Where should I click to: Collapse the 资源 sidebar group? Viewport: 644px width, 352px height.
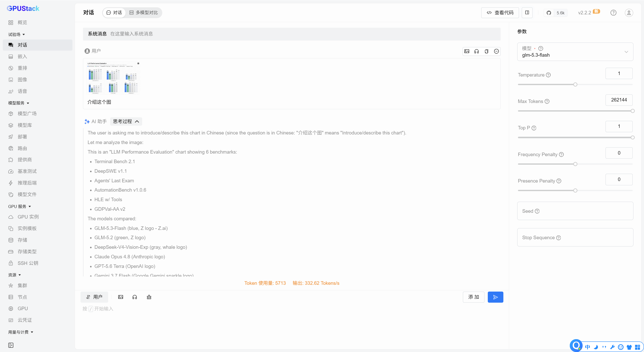coord(15,275)
